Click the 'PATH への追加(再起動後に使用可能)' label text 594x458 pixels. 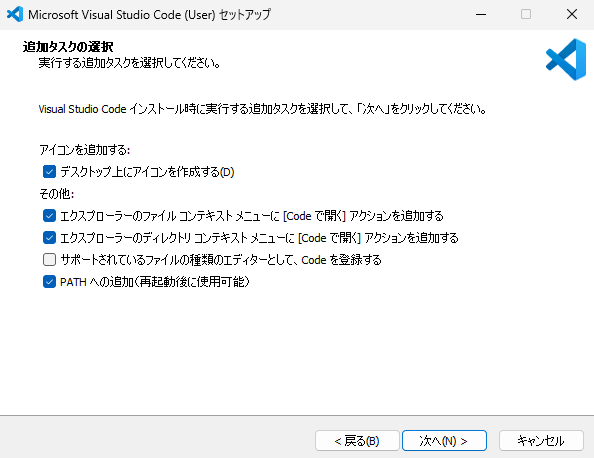[155, 282]
